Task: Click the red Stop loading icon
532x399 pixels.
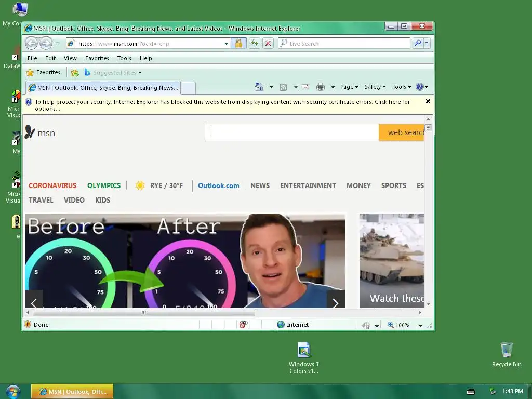Action: (268, 43)
